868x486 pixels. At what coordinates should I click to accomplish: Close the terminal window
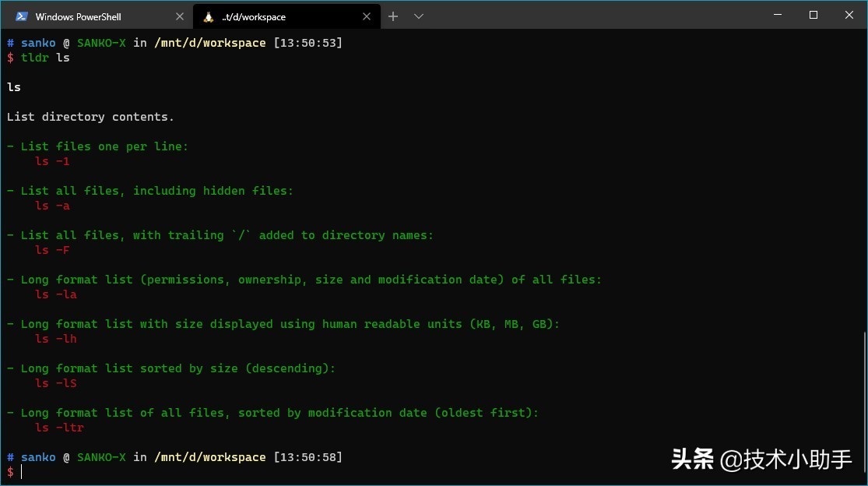(x=849, y=15)
